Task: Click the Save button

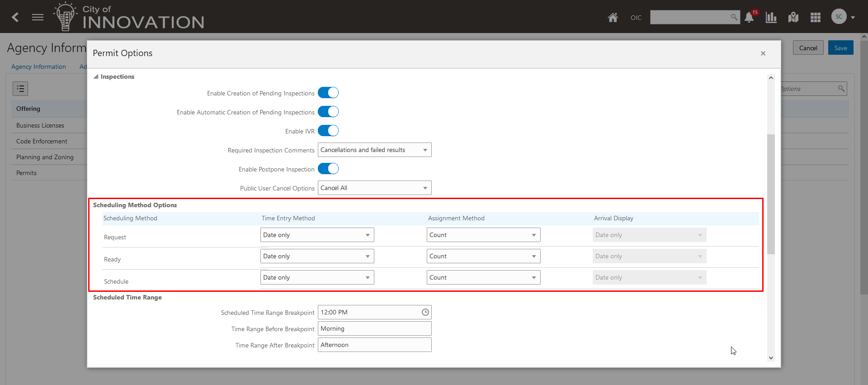Action: 840,48
